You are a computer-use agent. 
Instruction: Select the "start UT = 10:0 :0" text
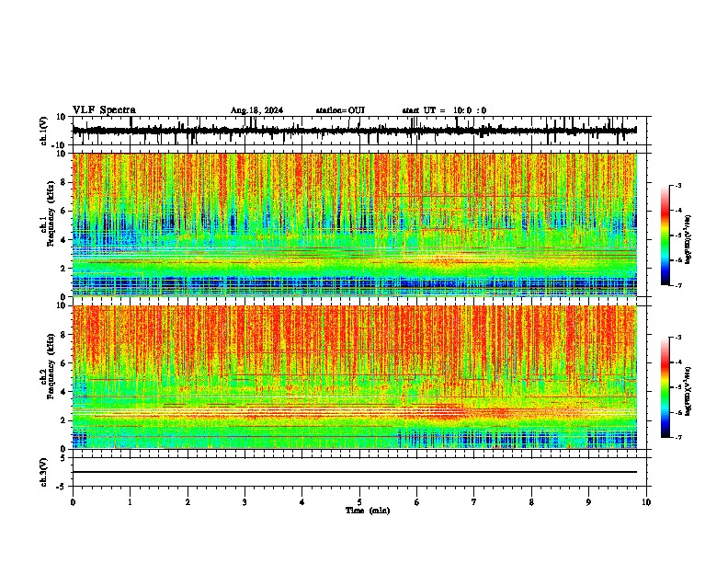[444, 110]
